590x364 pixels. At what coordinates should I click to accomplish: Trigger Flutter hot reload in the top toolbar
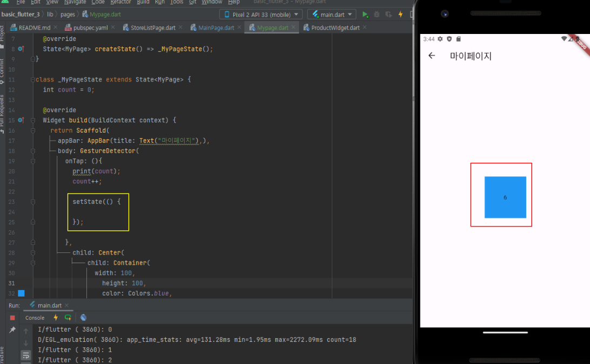[x=401, y=14]
